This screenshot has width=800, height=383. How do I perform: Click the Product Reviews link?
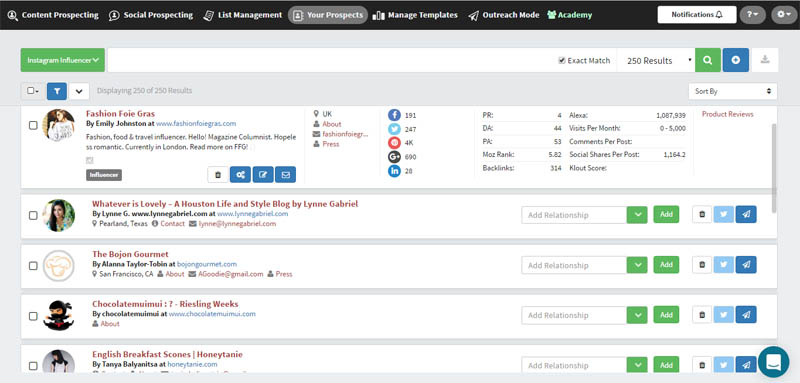(728, 114)
